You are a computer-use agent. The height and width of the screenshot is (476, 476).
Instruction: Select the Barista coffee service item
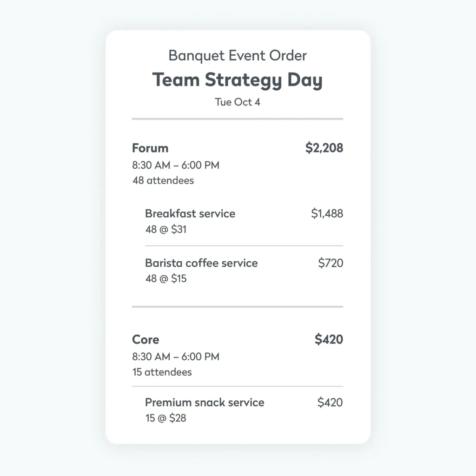(x=201, y=263)
